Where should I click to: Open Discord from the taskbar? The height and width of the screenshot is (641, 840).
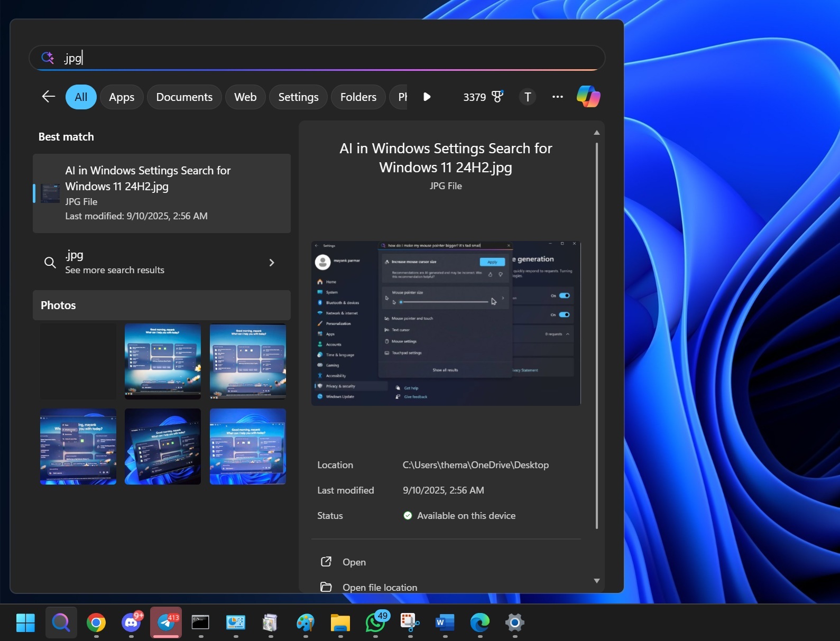click(x=131, y=623)
